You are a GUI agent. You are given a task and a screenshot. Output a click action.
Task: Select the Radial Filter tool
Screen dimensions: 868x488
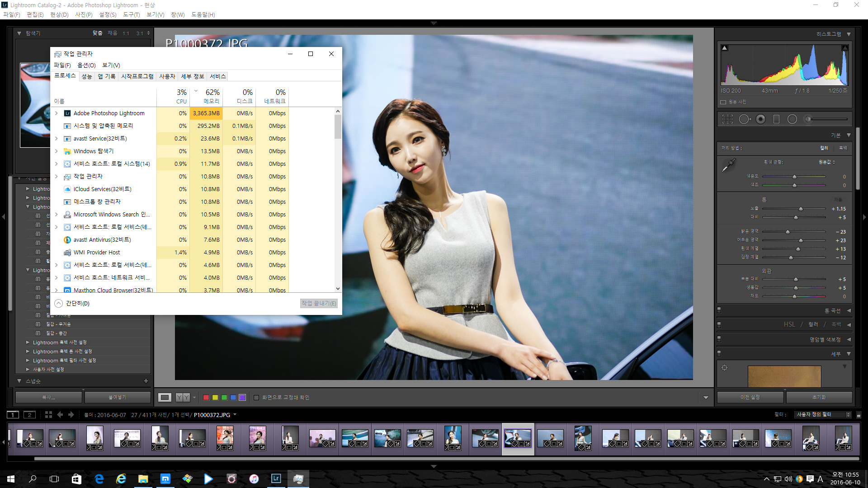(x=792, y=119)
